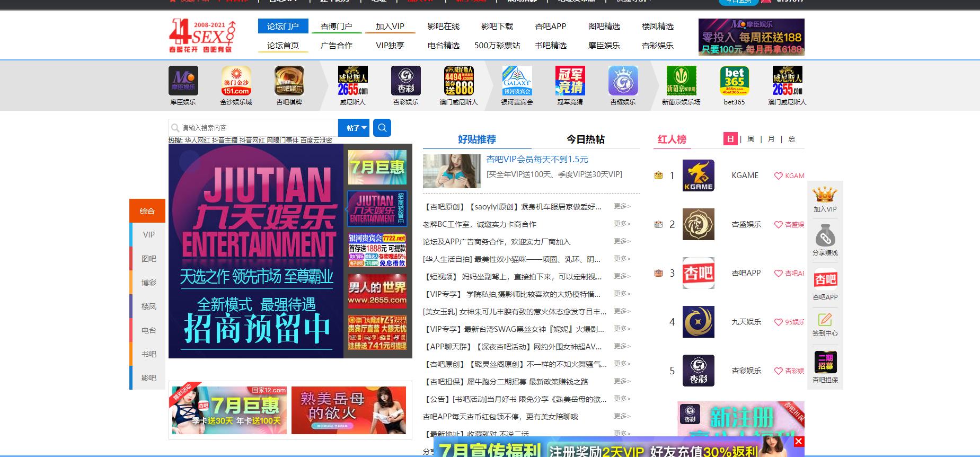Open the 论坛及APP广告商务合作 post
980x457 pixels.
point(497,242)
